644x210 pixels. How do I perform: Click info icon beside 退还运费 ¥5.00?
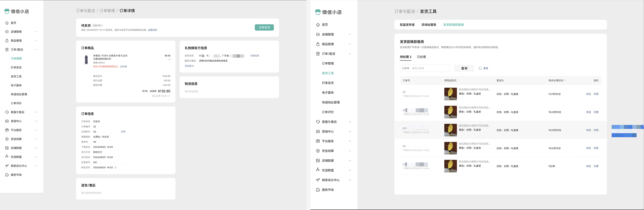tap(169, 96)
